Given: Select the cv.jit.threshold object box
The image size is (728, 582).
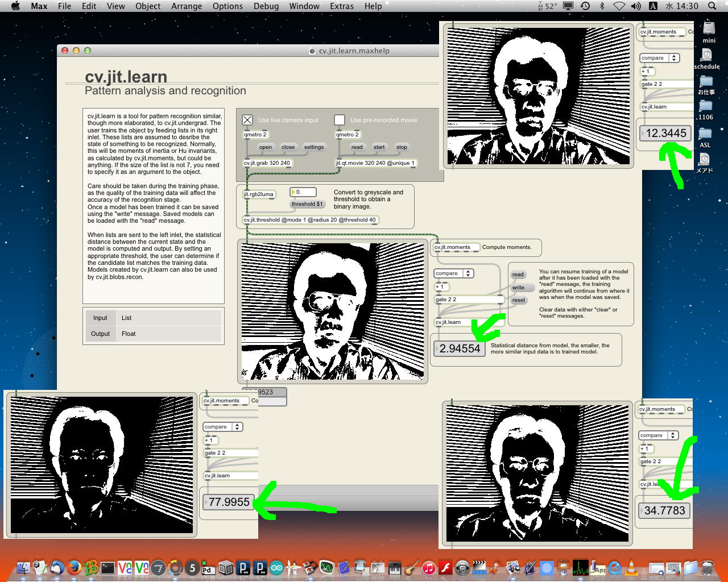Looking at the screenshot, I should pyautogui.click(x=311, y=220).
